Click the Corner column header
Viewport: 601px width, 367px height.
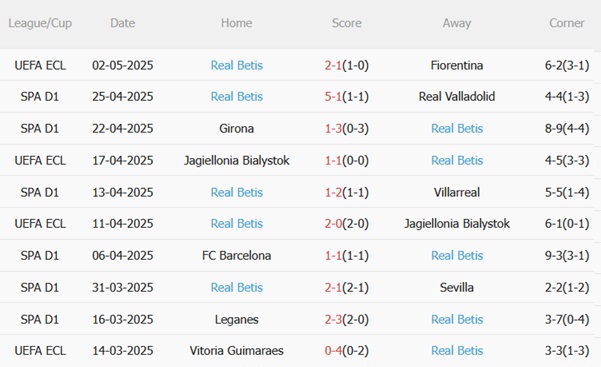(567, 23)
